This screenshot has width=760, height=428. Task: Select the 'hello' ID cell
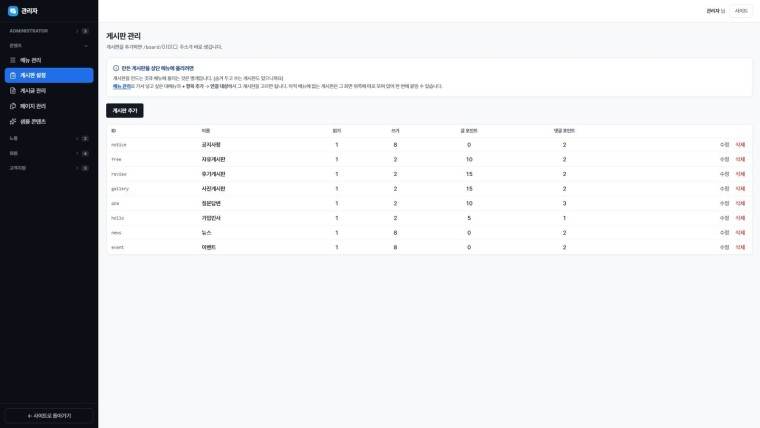117,218
